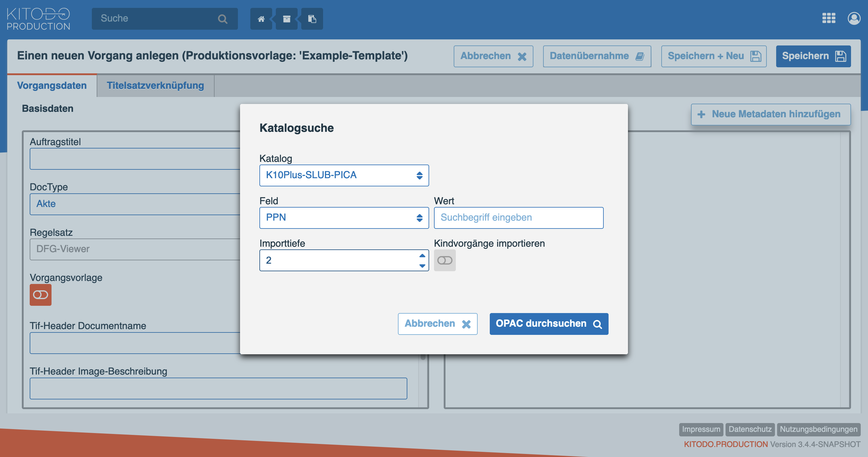Screen dimensions: 868x457
Task: Click the KITODO.PRODUCTION version text
Action: [x=772, y=444]
